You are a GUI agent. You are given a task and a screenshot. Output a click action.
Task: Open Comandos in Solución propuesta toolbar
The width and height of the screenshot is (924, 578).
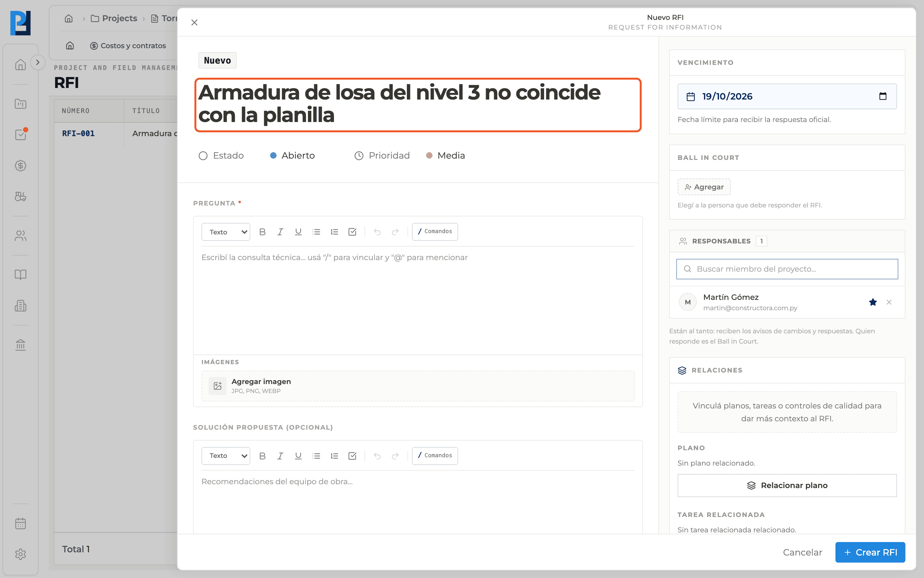tap(435, 456)
